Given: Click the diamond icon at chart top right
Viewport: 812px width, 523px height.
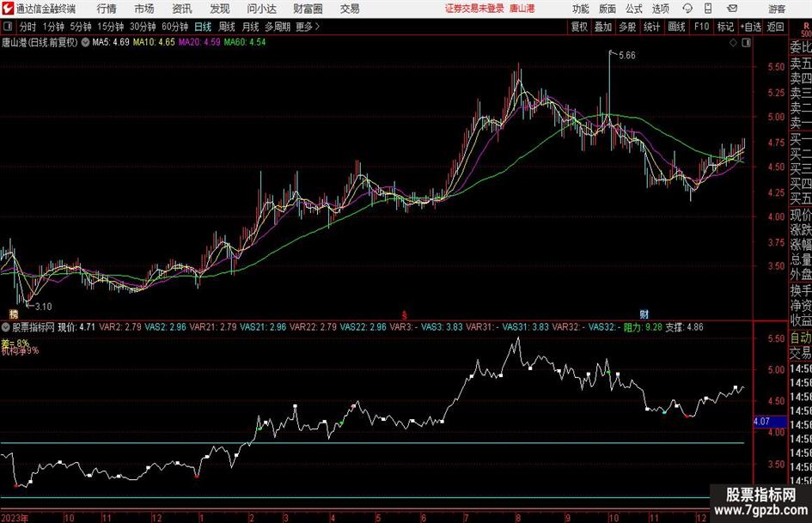Looking at the screenshot, I should (x=733, y=43).
